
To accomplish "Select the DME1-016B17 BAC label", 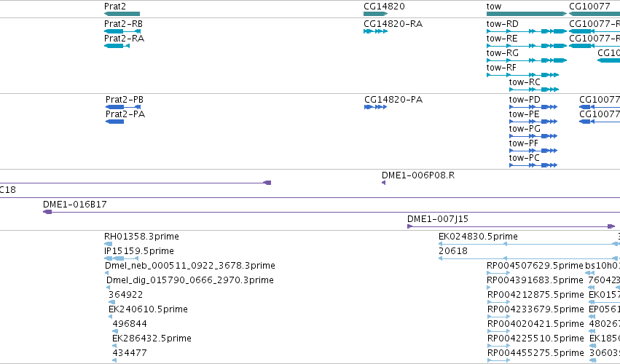I will pos(75,205).
